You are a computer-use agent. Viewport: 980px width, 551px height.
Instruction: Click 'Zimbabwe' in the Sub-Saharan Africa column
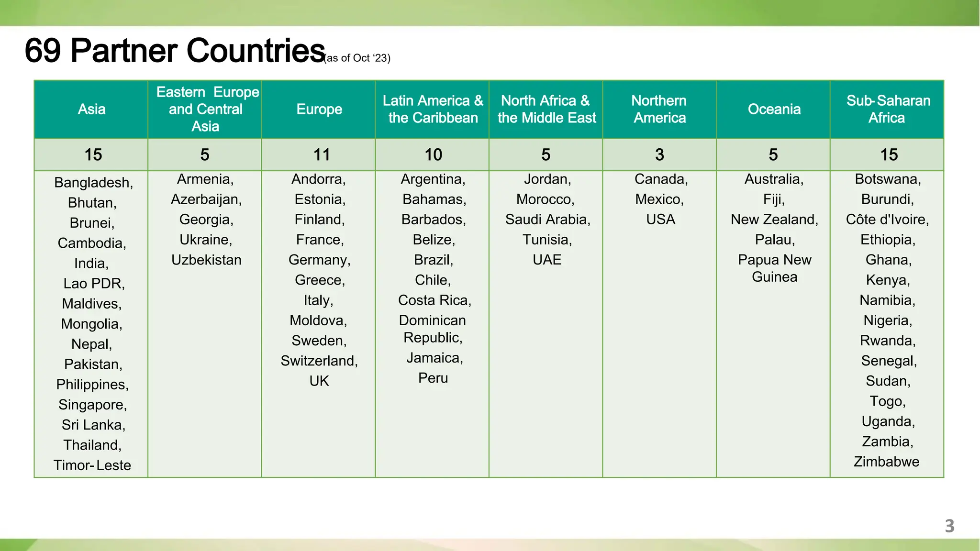tap(886, 462)
